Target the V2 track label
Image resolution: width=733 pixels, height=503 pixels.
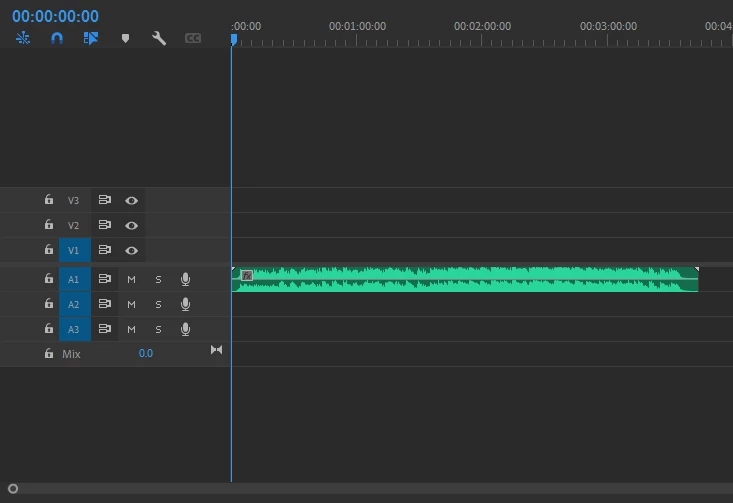point(73,225)
